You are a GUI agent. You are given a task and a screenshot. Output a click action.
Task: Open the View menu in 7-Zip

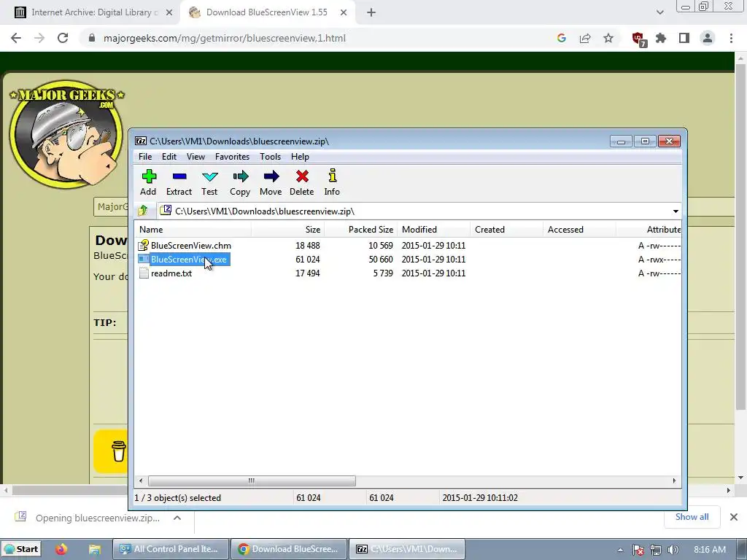coord(196,157)
